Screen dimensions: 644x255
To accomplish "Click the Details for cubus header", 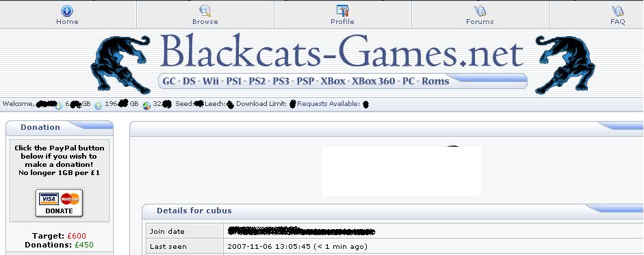I will click(x=194, y=211).
